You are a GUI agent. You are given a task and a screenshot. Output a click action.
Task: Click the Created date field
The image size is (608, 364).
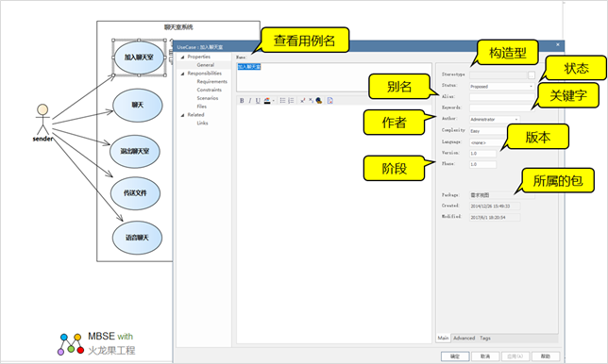[495, 206]
